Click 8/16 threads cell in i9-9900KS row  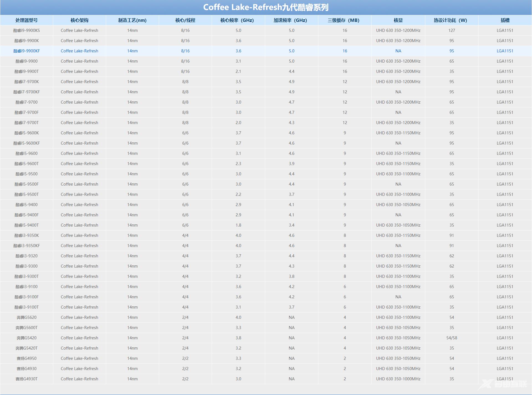(185, 30)
